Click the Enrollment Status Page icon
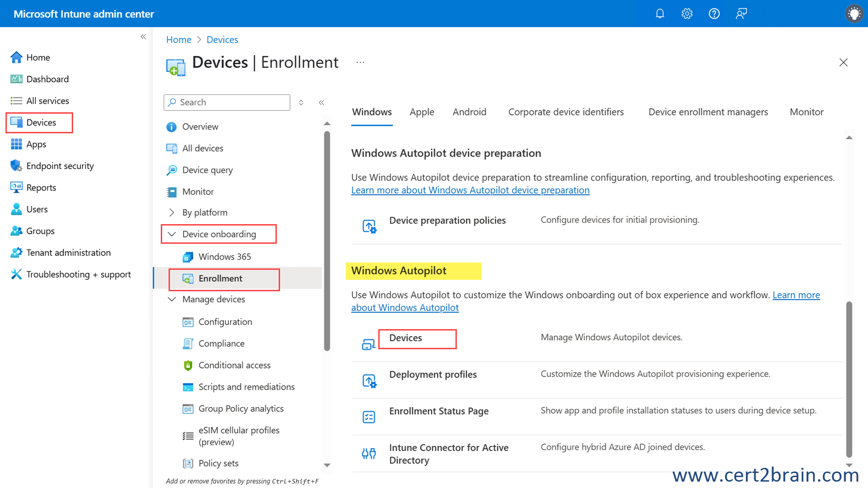 tap(369, 417)
